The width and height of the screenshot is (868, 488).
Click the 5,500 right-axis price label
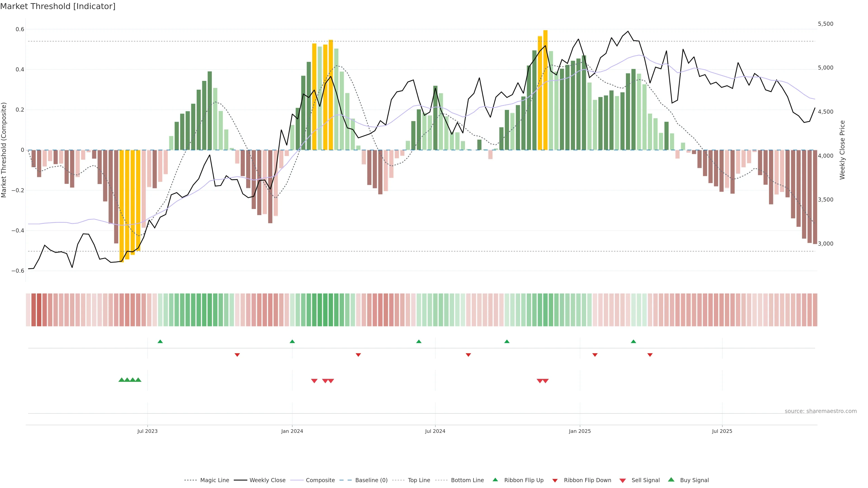tap(826, 24)
